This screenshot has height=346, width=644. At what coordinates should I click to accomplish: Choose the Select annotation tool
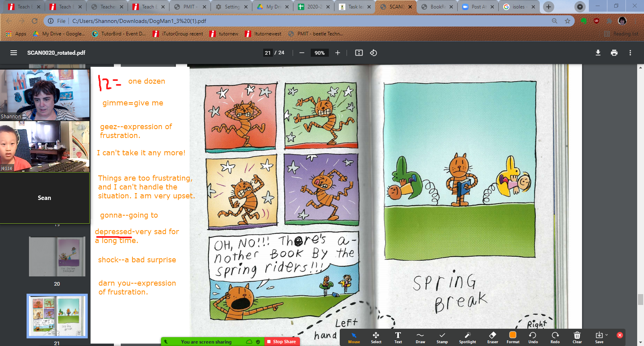376,338
